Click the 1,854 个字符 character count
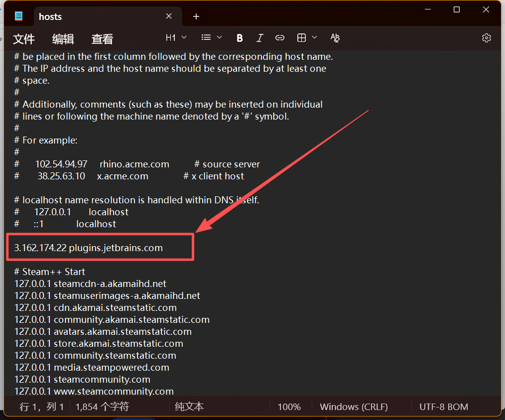Viewport: 505px width, 420px height. 102,407
